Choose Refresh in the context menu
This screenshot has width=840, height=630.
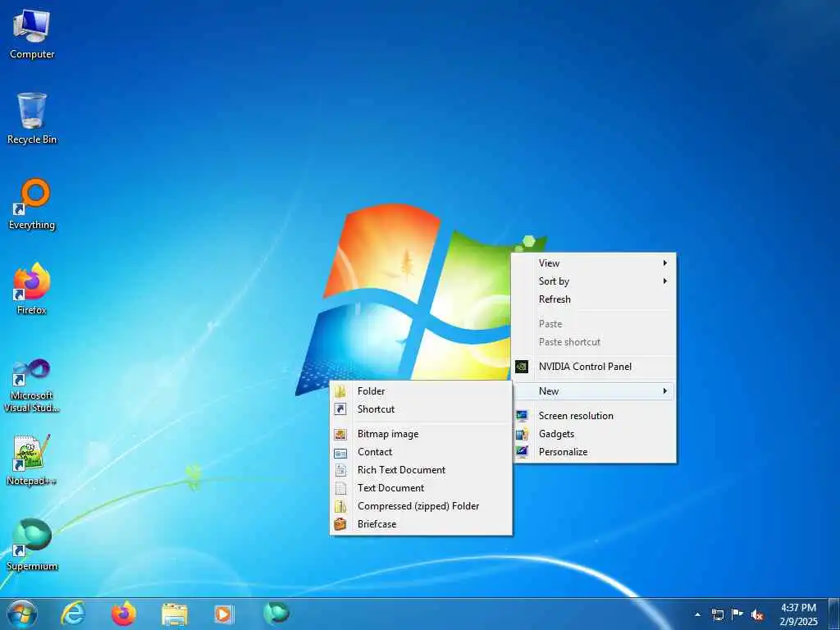click(x=595, y=299)
